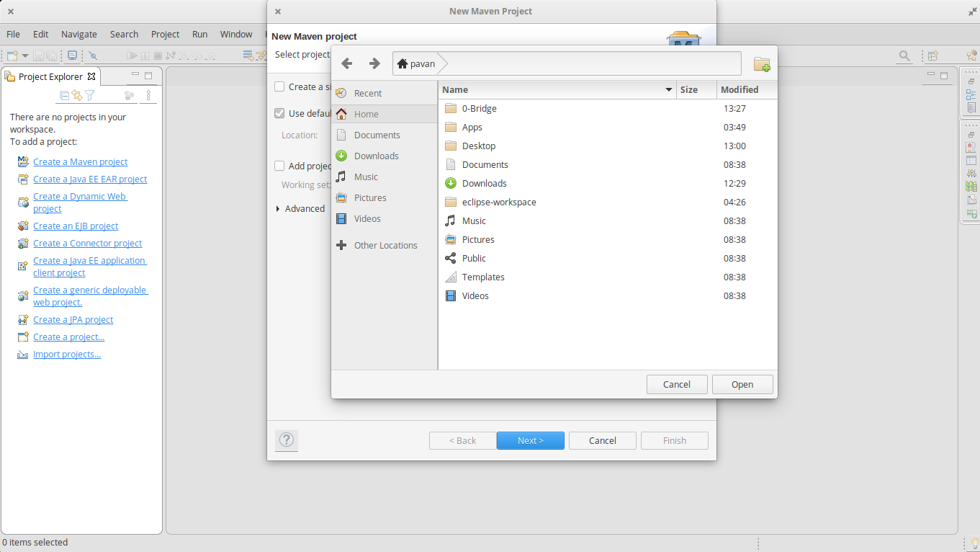Toggle Skip All Breakpoints toolbar icon
The height and width of the screenshot is (552, 980).
pyautogui.click(x=93, y=55)
